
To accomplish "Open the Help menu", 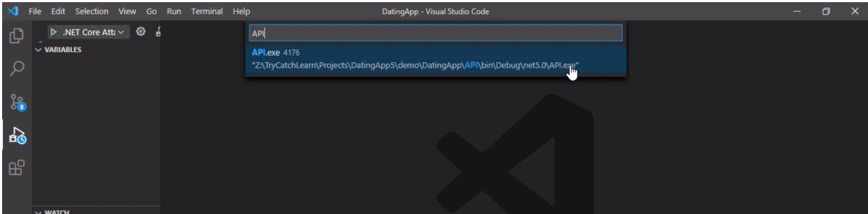I will [x=241, y=11].
